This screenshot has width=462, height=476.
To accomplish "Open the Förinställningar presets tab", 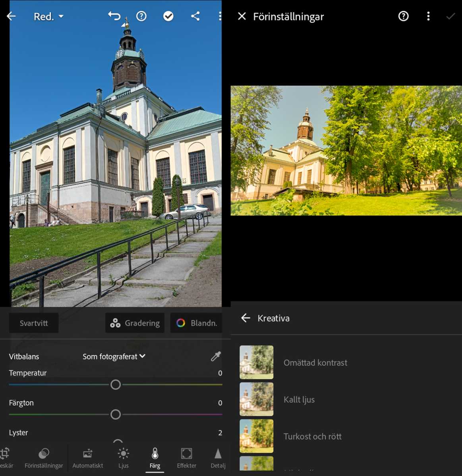I will 44,458.
